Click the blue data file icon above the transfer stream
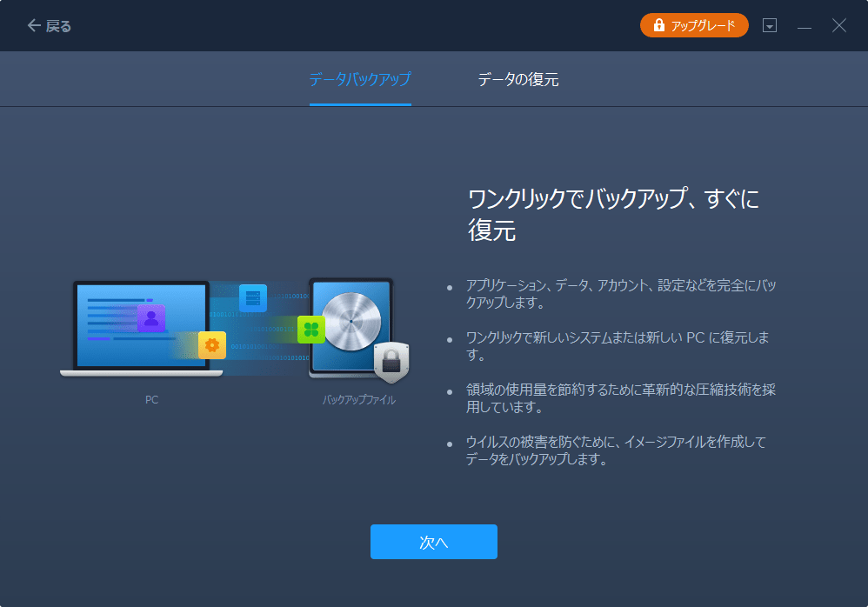Image resolution: width=868 pixels, height=607 pixels. coord(252,299)
